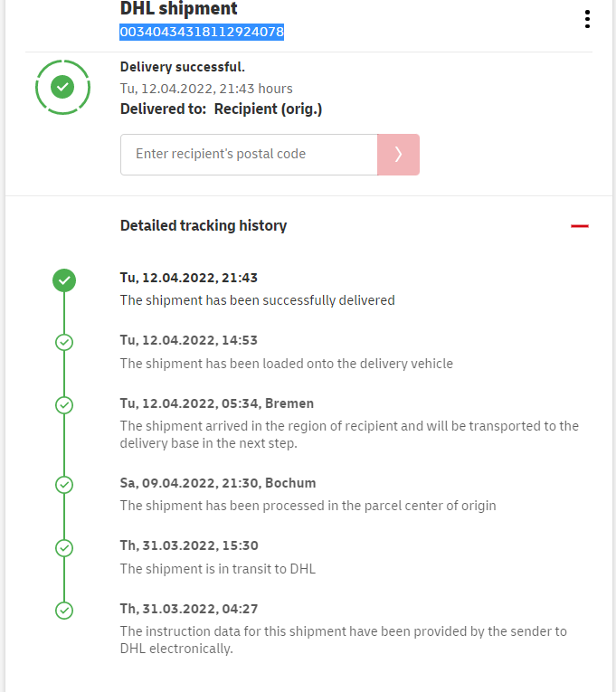Open the three-dot shipment options menu
This screenshot has height=692, width=616.
pyautogui.click(x=587, y=19)
